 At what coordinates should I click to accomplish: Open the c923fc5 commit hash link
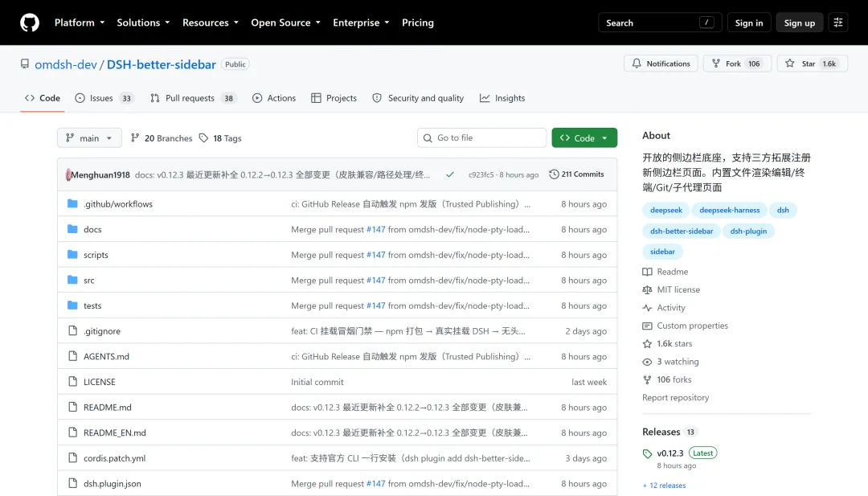pyautogui.click(x=481, y=175)
